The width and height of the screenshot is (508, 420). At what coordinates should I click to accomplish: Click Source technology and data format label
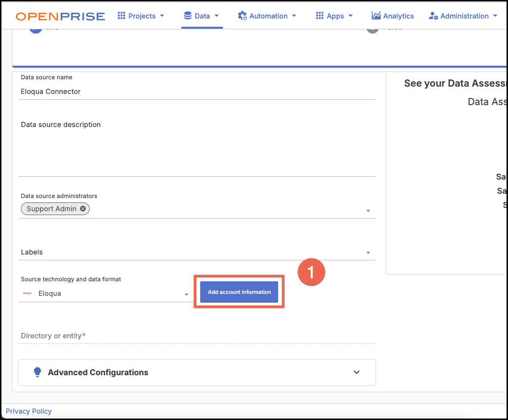point(71,279)
